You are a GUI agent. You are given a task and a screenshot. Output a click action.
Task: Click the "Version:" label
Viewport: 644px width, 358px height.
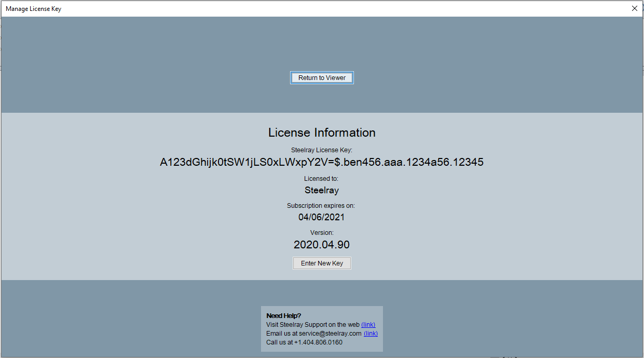pos(322,233)
